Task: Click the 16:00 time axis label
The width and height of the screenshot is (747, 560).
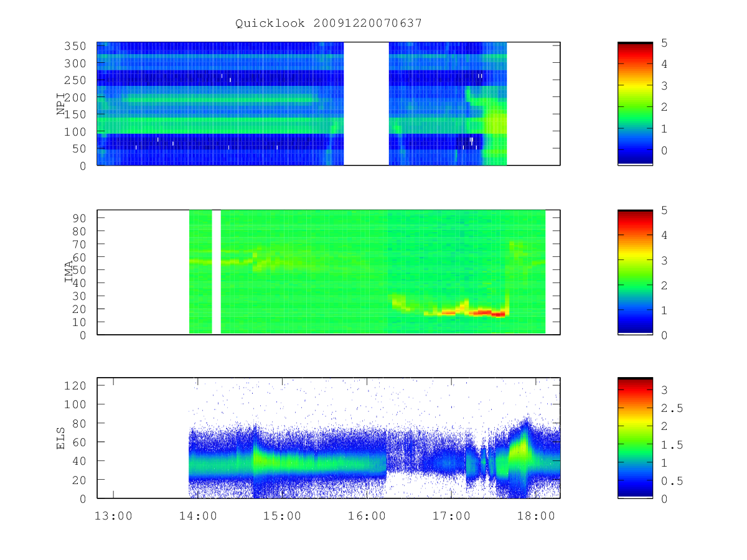Action: (x=367, y=516)
